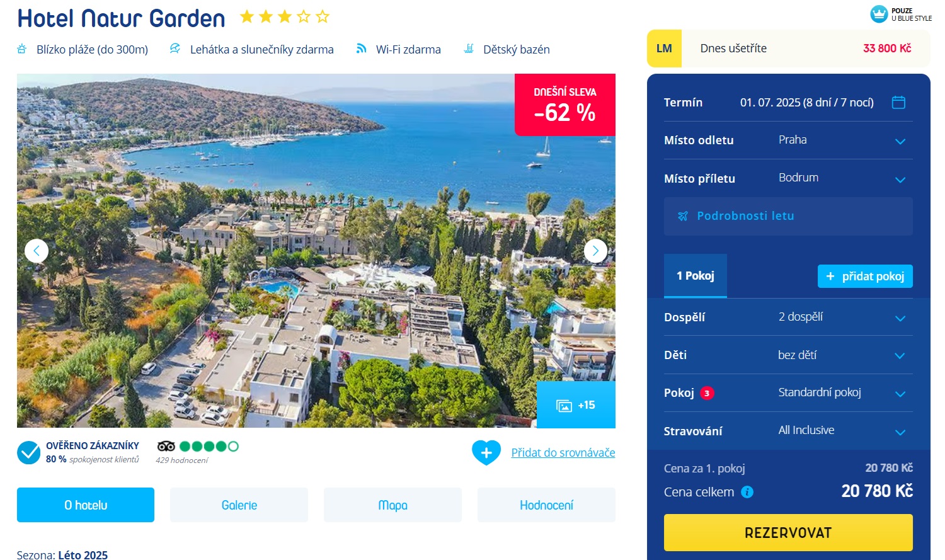Image resolution: width=945 pixels, height=560 pixels.
Task: Change Stravování All Inclusive option
Action: pos(788,431)
